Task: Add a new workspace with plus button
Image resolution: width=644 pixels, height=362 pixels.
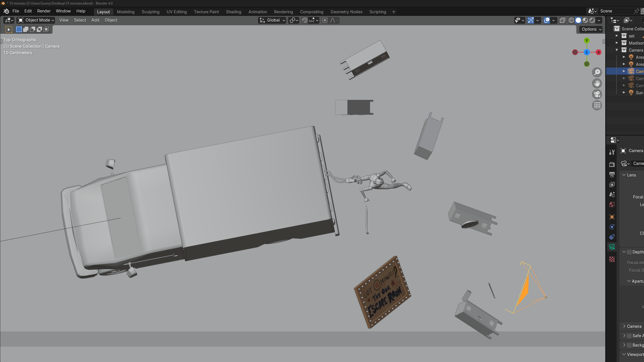Action: click(393, 12)
